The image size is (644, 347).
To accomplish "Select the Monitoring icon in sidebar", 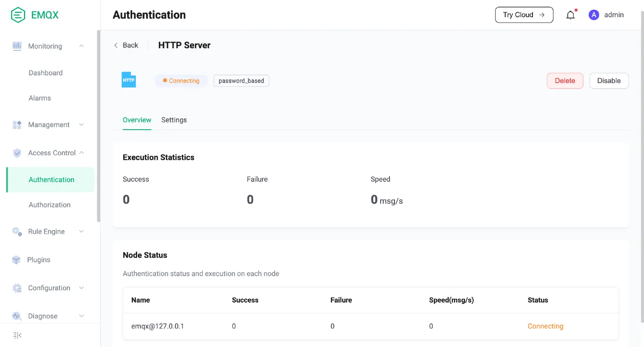I will coord(17,46).
